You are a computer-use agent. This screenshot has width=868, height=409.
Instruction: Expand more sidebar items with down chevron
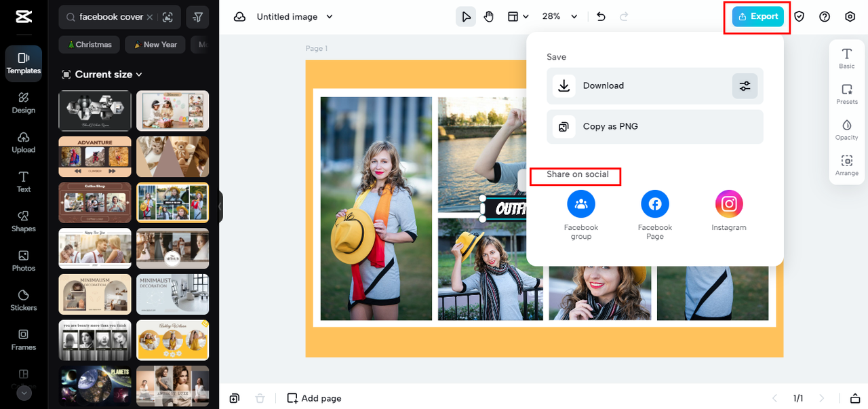tap(24, 393)
